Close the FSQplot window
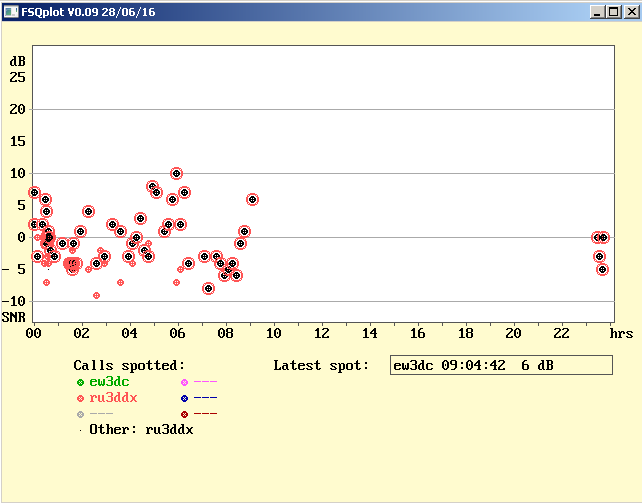The width and height of the screenshot is (642, 503). click(x=631, y=12)
